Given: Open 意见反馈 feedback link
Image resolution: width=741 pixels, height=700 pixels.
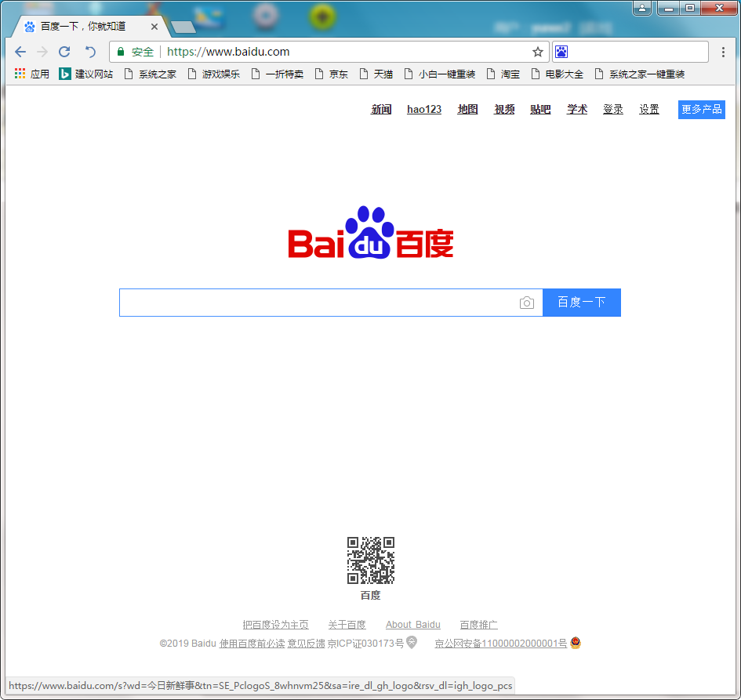Looking at the screenshot, I should tap(307, 644).
